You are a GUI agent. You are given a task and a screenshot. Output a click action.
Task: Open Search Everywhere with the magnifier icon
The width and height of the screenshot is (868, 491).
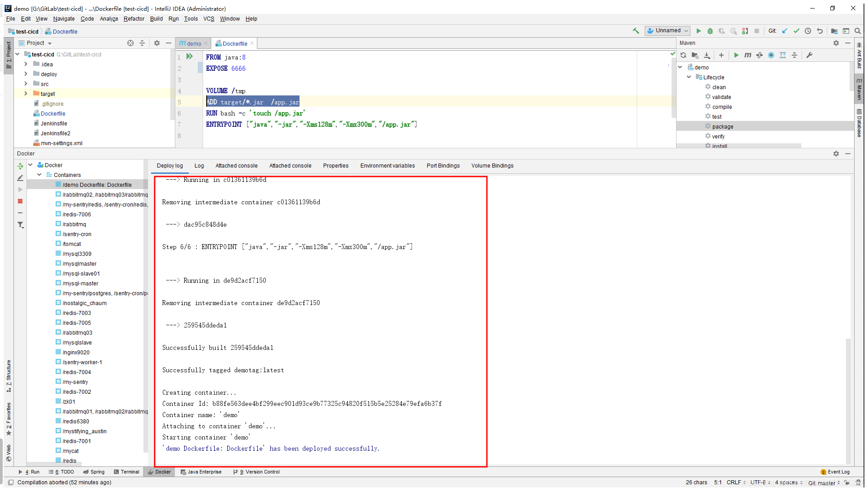tap(858, 31)
